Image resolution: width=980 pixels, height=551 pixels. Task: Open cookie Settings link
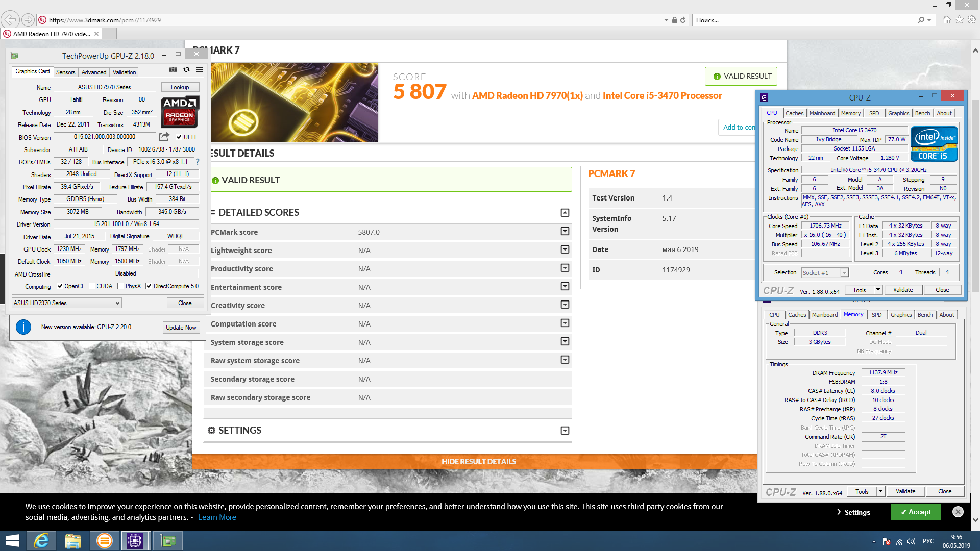tap(857, 512)
